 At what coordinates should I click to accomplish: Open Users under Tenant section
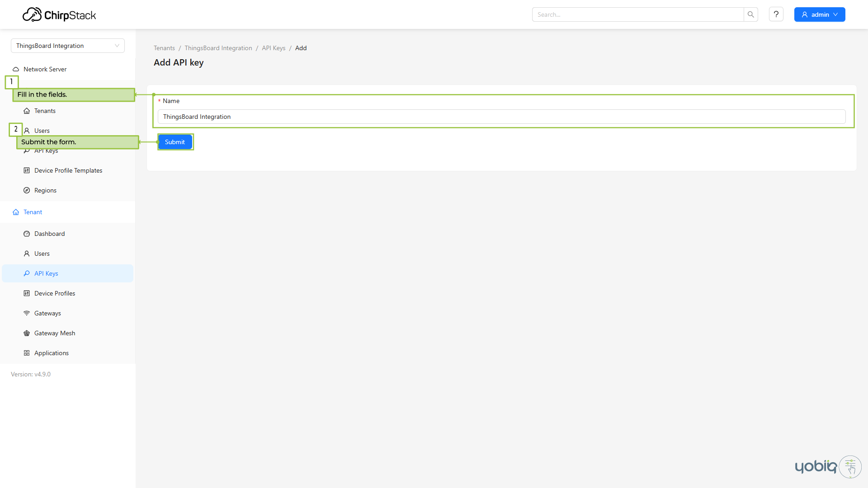tap(68, 253)
